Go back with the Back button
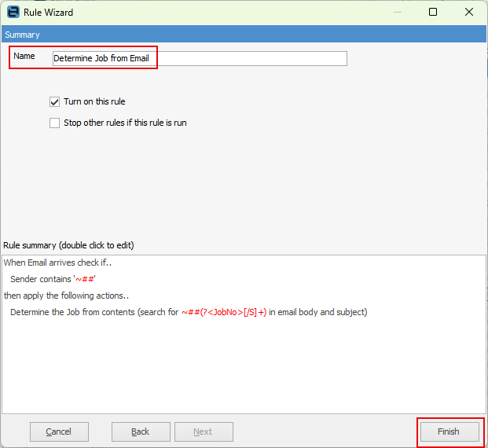 141,431
